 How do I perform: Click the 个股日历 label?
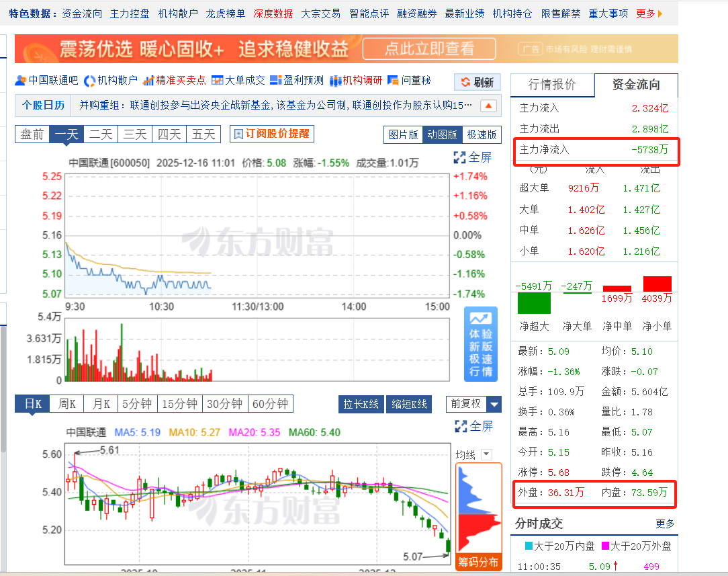43,106
